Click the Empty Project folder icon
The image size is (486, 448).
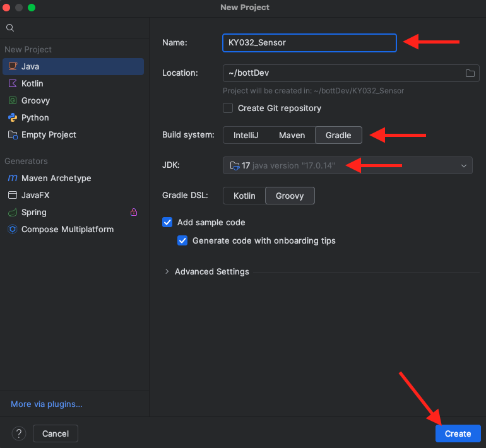(x=13, y=135)
